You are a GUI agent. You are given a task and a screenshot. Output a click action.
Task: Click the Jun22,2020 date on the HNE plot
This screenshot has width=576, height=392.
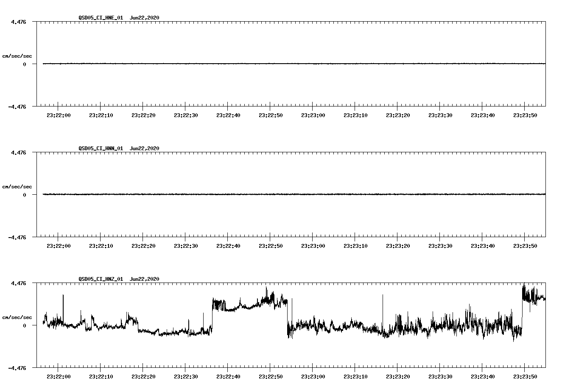pyautogui.click(x=145, y=18)
